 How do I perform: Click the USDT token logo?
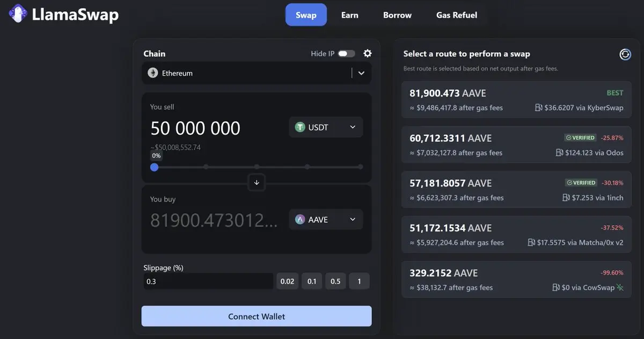[300, 127]
